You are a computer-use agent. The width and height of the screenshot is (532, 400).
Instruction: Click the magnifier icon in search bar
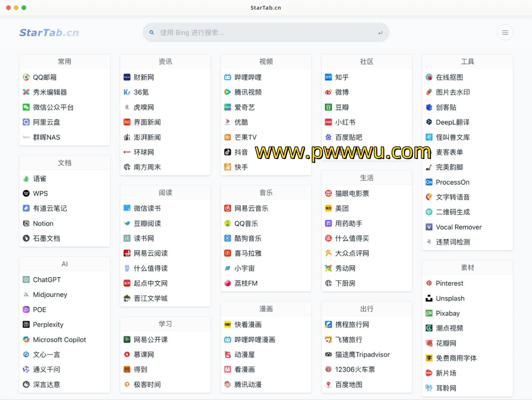coord(152,32)
